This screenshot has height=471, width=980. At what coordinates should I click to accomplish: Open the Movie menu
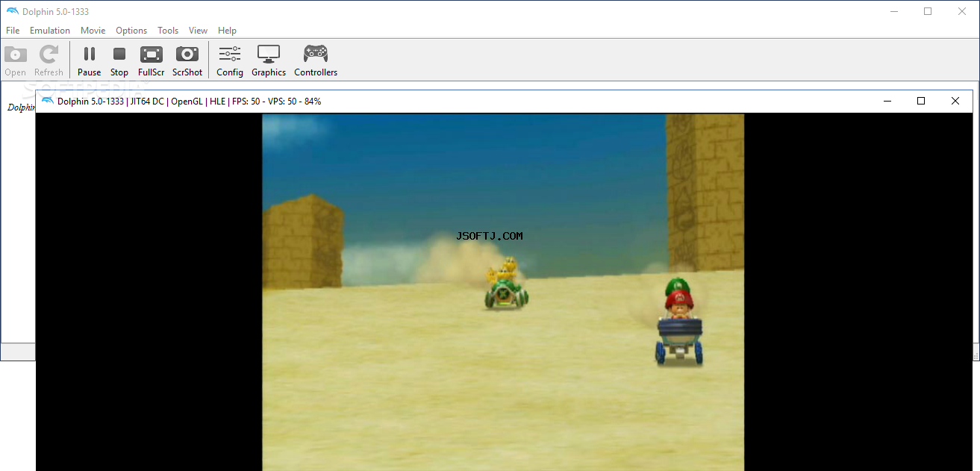(93, 31)
